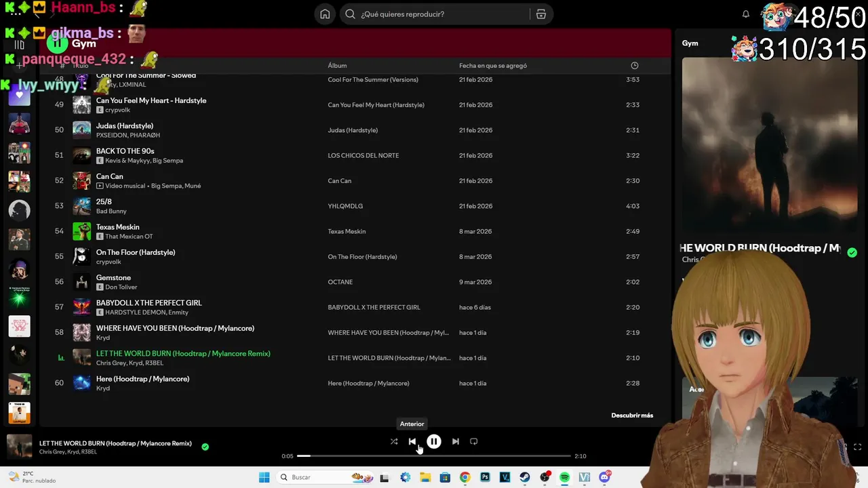Select the '25/8' track
The height and width of the screenshot is (488, 868).
[x=104, y=201]
